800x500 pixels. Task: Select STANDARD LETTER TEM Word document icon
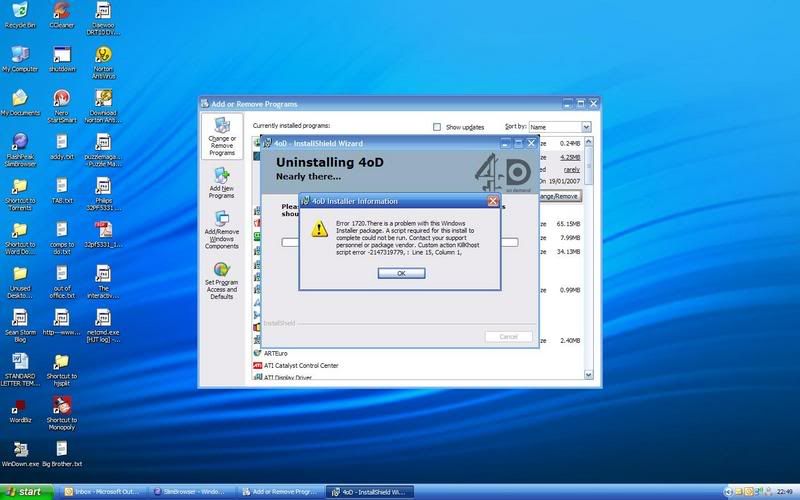20,369
